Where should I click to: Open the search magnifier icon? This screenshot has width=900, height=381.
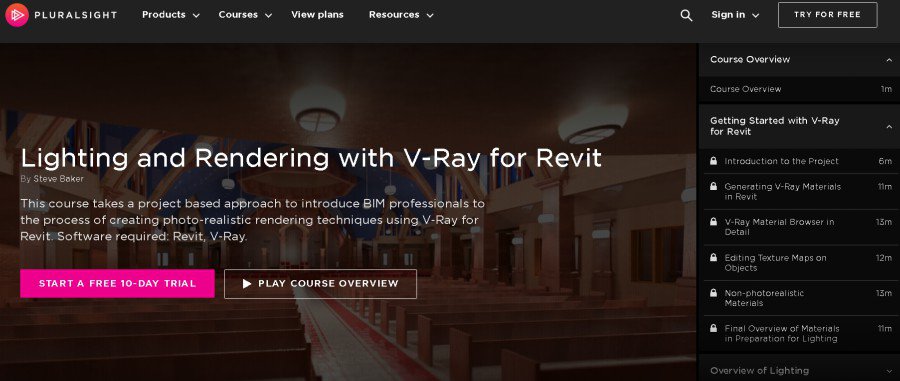[686, 15]
